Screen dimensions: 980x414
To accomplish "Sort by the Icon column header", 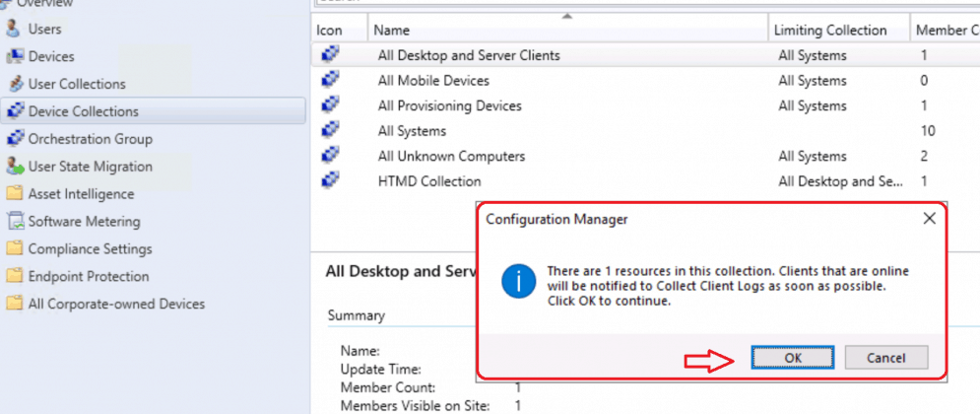I will 340,30.
